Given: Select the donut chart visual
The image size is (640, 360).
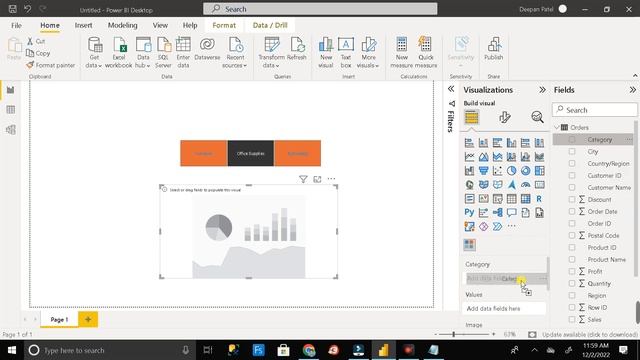Looking at the screenshot, I should pyautogui.click(x=525, y=171).
